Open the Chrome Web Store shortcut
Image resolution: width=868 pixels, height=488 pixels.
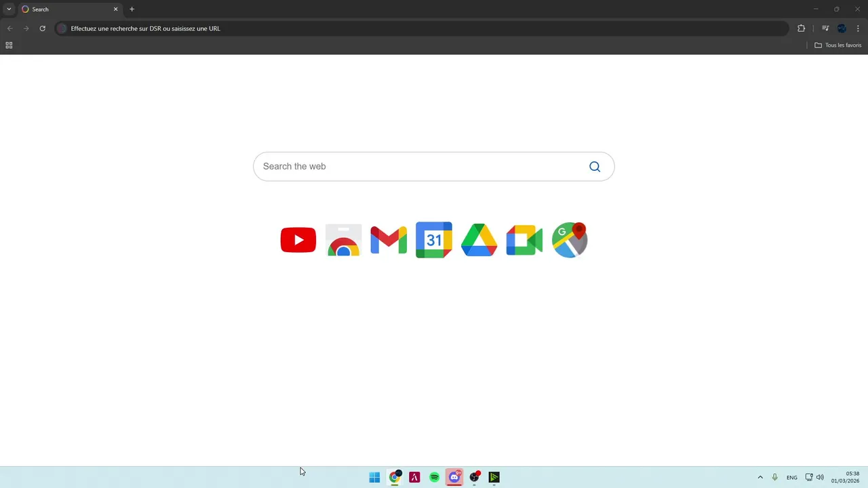click(x=344, y=240)
